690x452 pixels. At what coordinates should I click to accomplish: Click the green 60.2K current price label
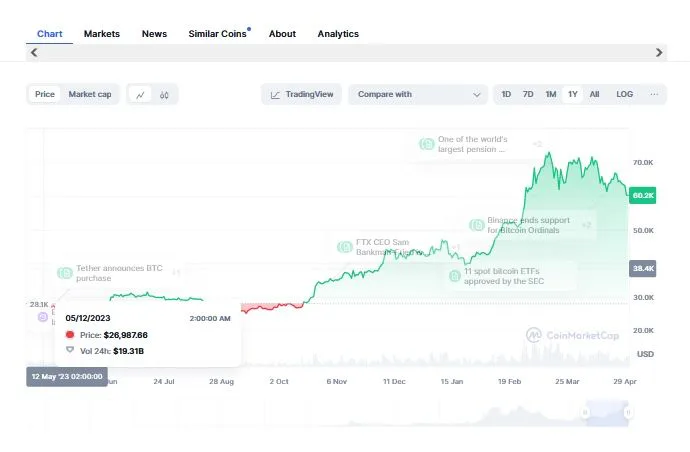(x=642, y=195)
